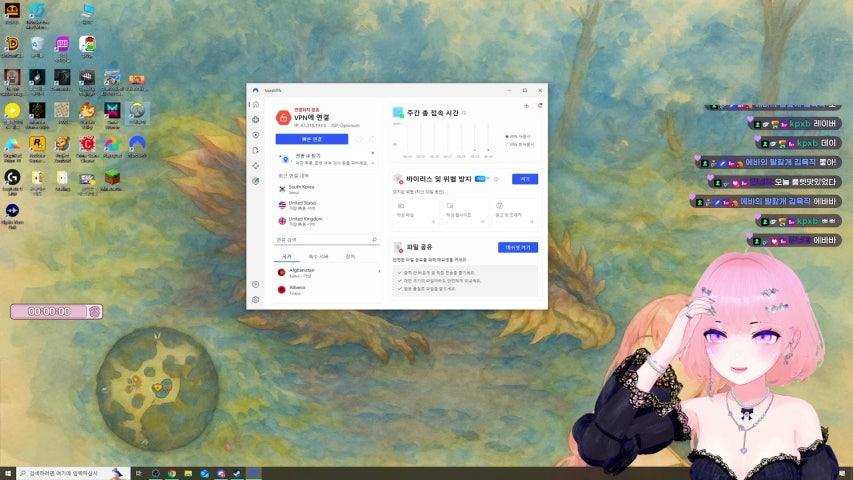
Task: Click the search magnifier icon in connection search
Action: [x=374, y=239]
